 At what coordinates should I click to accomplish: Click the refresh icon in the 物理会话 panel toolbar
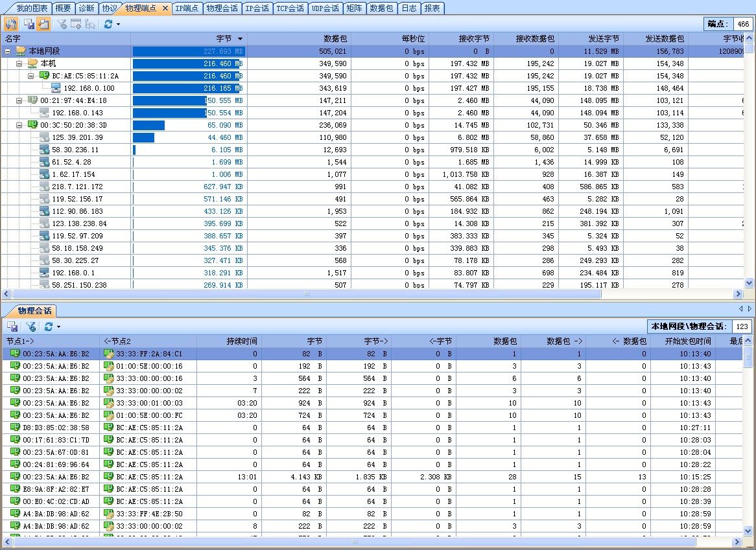pyautogui.click(x=47, y=326)
